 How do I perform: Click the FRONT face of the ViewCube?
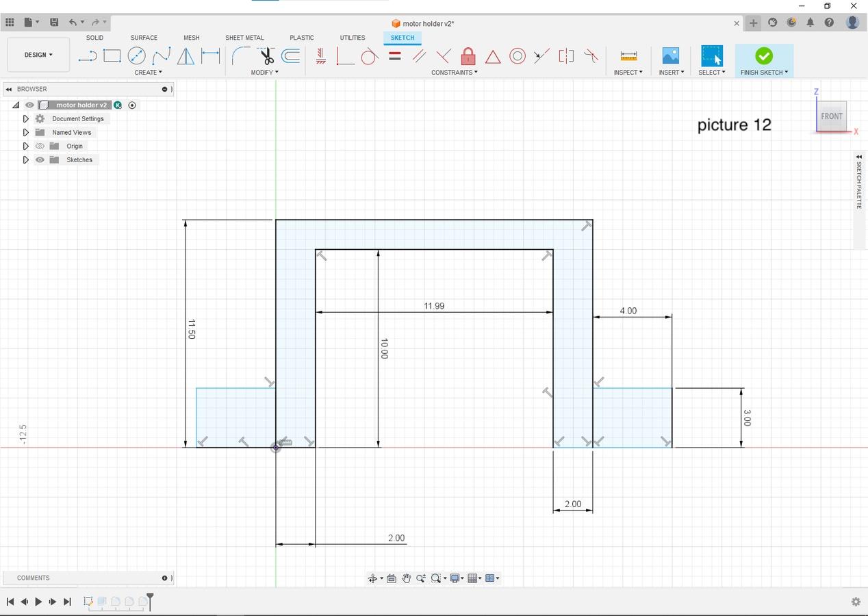click(x=832, y=116)
